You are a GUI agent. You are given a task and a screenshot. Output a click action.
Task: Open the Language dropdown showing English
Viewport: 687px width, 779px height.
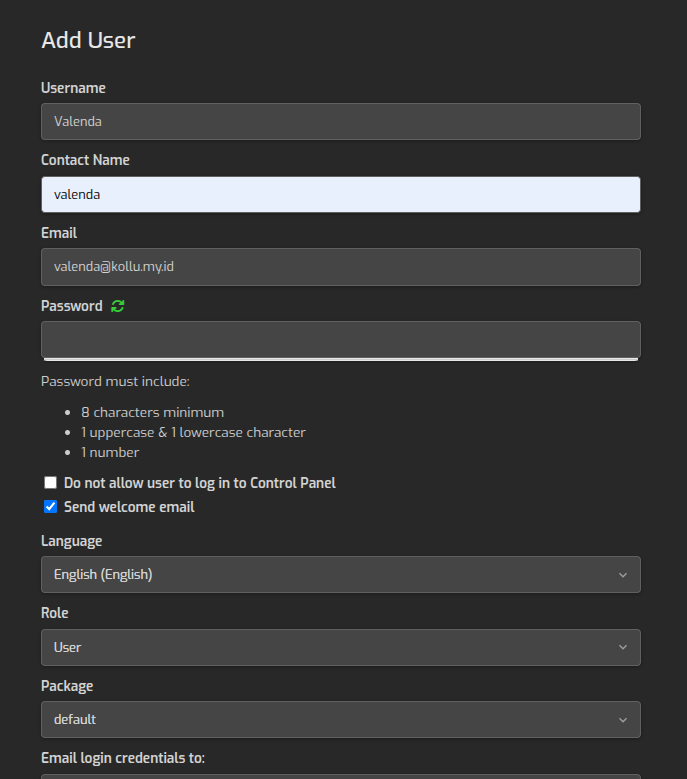[340, 575]
